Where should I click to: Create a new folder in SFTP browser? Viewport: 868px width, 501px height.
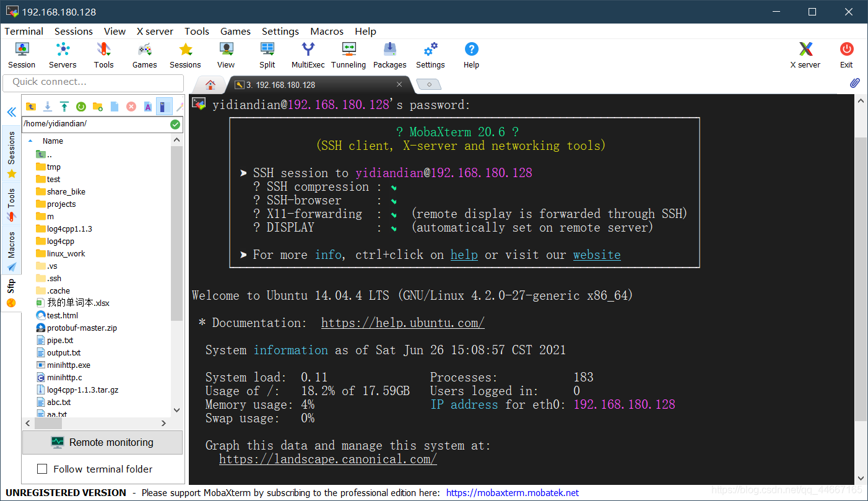tap(97, 107)
